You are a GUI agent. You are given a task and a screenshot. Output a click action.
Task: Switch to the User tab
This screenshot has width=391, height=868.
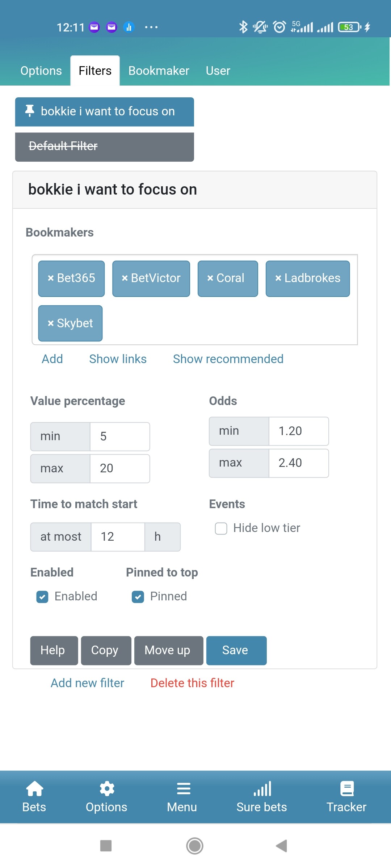click(218, 71)
